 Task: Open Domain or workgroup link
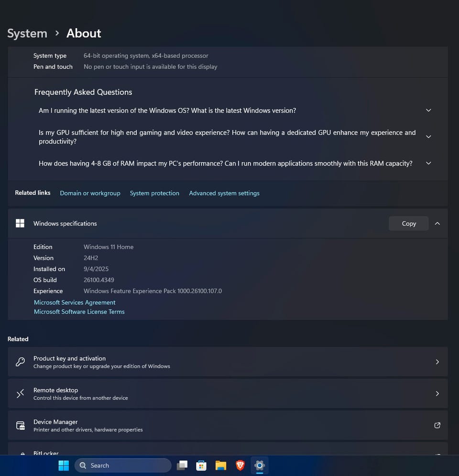(90, 193)
